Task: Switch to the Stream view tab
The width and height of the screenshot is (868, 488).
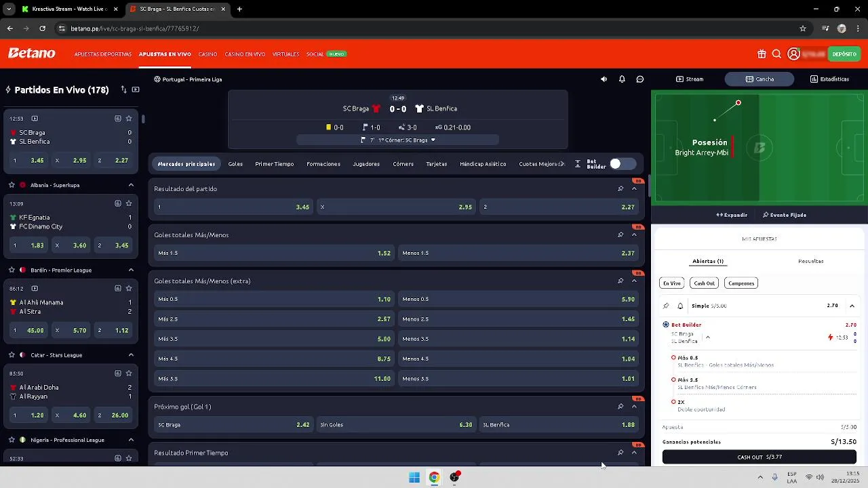Action: (690, 79)
